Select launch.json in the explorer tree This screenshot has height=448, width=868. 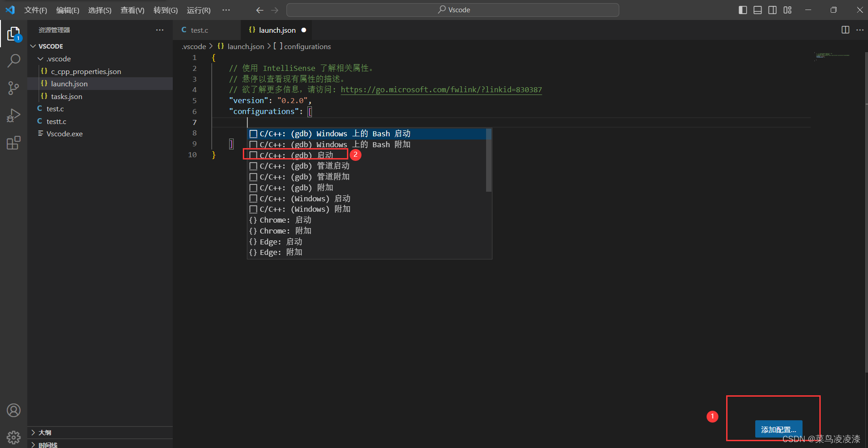click(100, 84)
